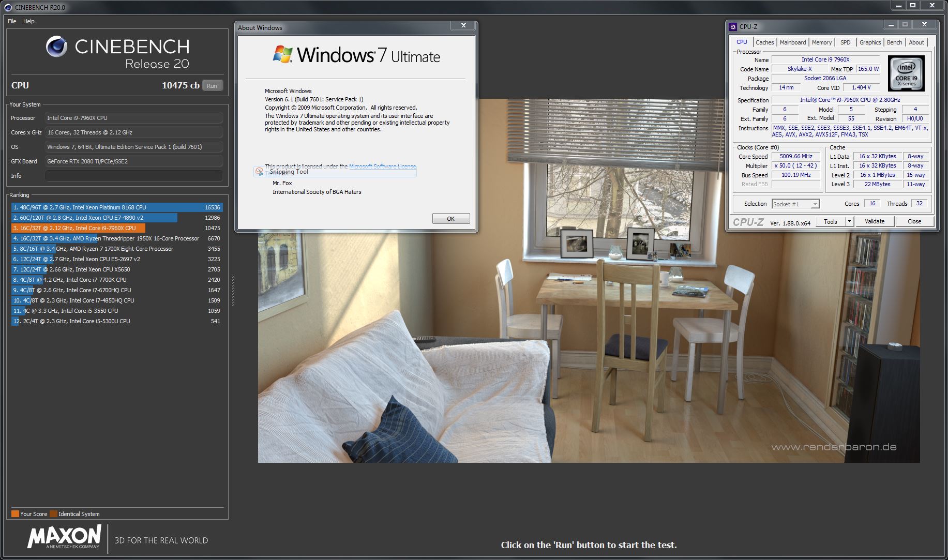Screen dimensions: 948x560
Task: Select ranking row Intel Core i5-3550 CPU
Action: coord(117,311)
